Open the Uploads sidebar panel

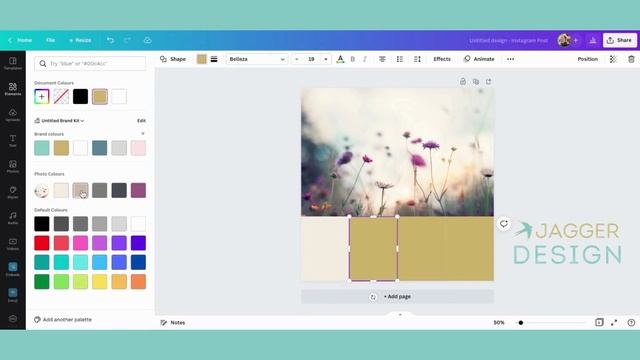[13, 115]
